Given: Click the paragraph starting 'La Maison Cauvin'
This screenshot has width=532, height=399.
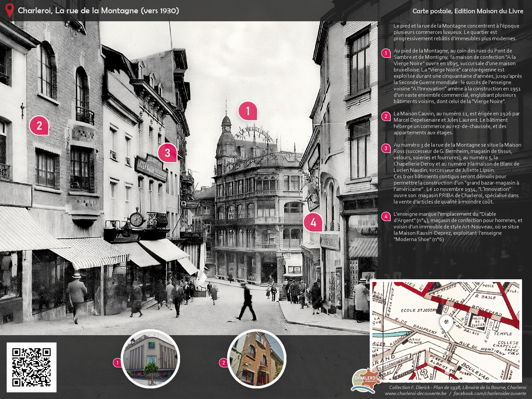Looking at the screenshot, I should click(x=457, y=123).
